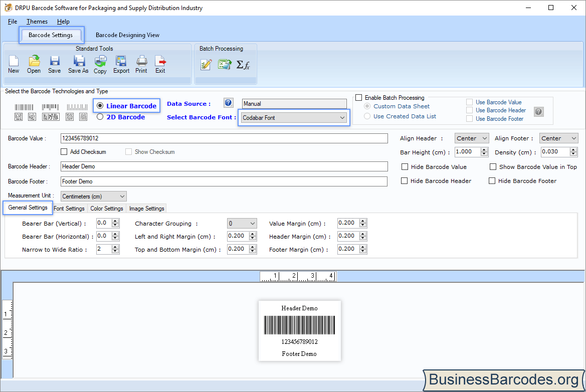The image size is (586, 392).
Task: Print the barcode using Print icon
Action: [142, 64]
